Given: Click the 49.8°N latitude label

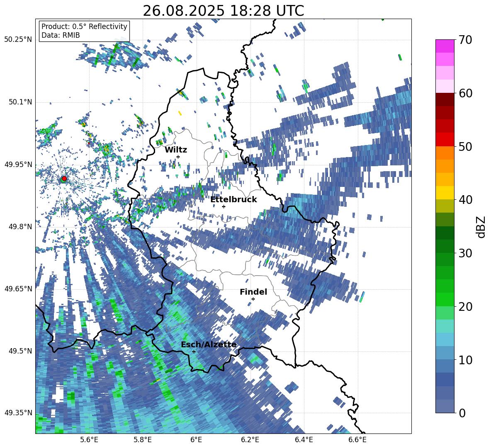Looking at the screenshot, I should tap(20, 227).
